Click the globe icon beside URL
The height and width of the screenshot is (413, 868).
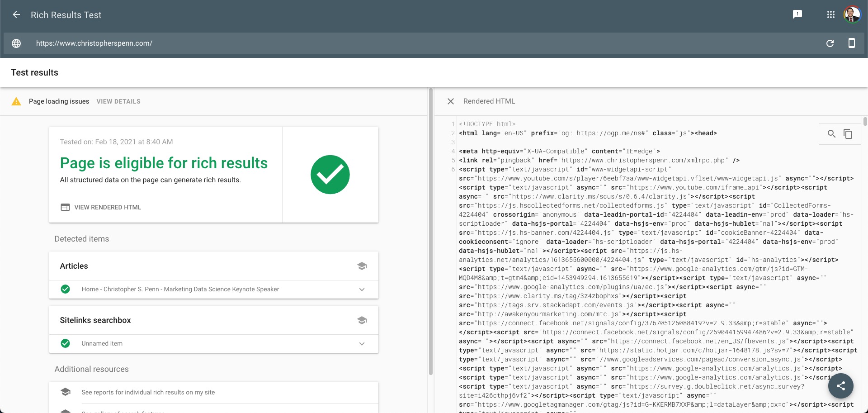tap(16, 43)
